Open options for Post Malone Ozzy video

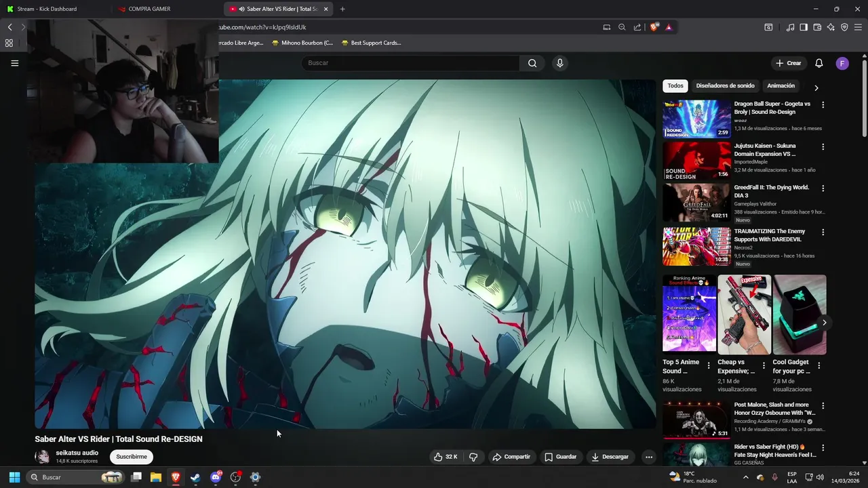(x=823, y=406)
